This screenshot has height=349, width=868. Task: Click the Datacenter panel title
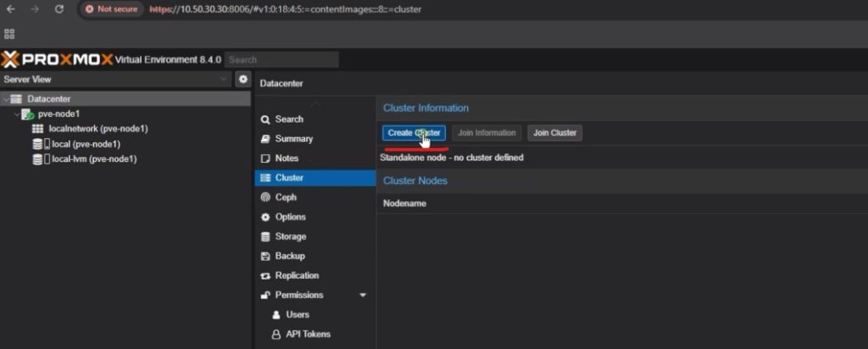[x=281, y=84]
